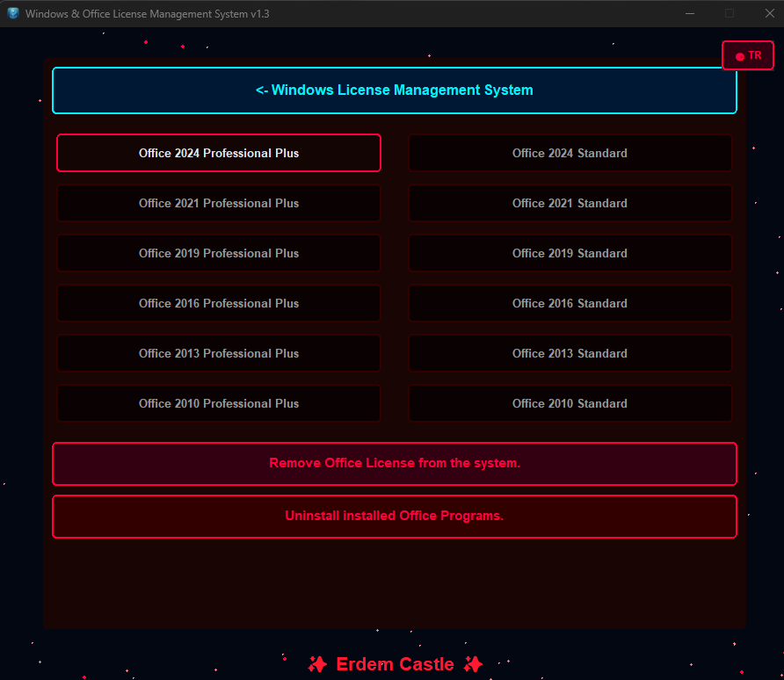Switch language with the TR toggle

(x=748, y=55)
